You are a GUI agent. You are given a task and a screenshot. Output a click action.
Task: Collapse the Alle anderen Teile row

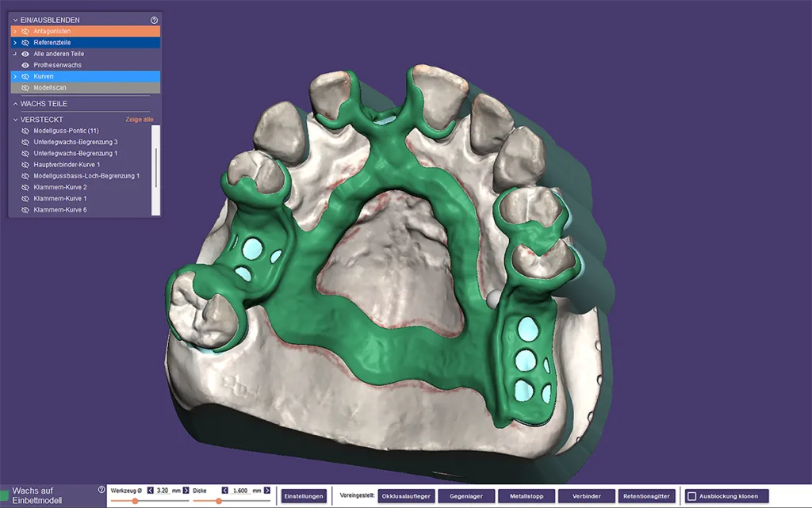15,54
